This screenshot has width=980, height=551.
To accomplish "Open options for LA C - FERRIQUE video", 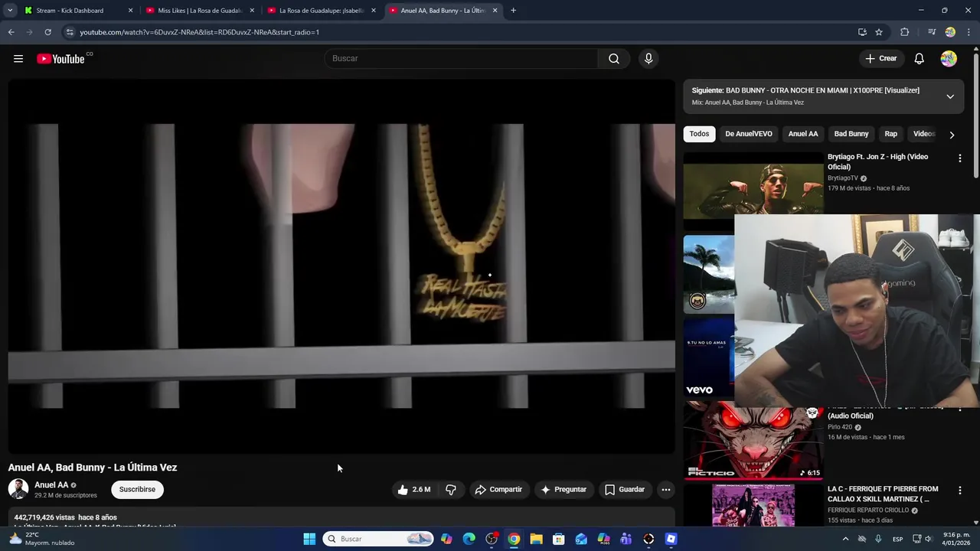I will [x=959, y=491].
